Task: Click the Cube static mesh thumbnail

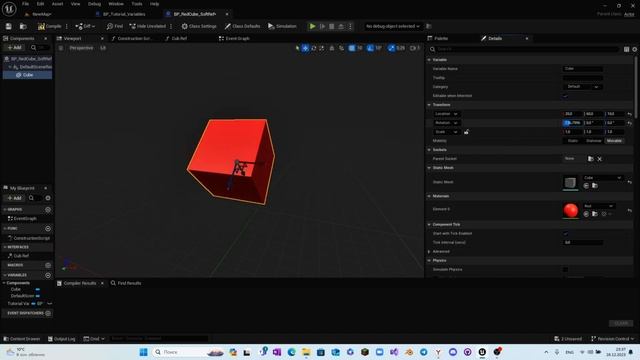Action: [x=570, y=182]
